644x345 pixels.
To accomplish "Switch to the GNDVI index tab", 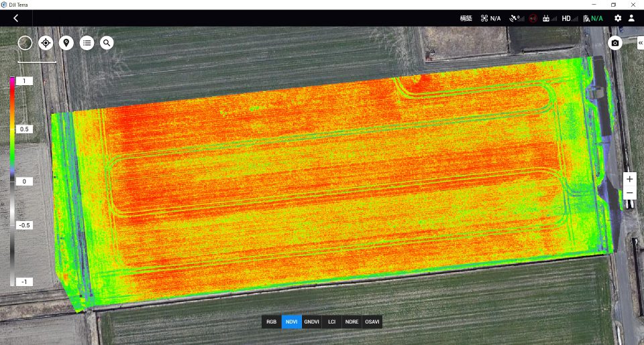I will (x=312, y=322).
